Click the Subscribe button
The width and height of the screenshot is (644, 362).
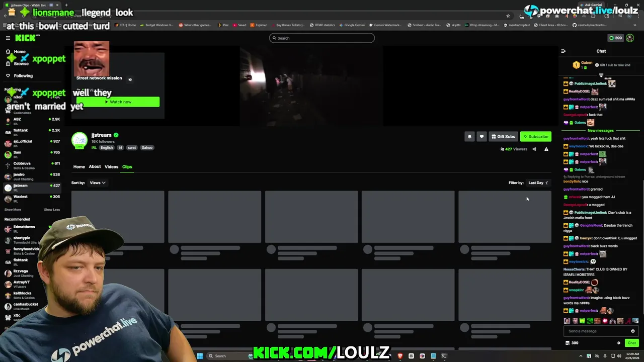pos(536,137)
